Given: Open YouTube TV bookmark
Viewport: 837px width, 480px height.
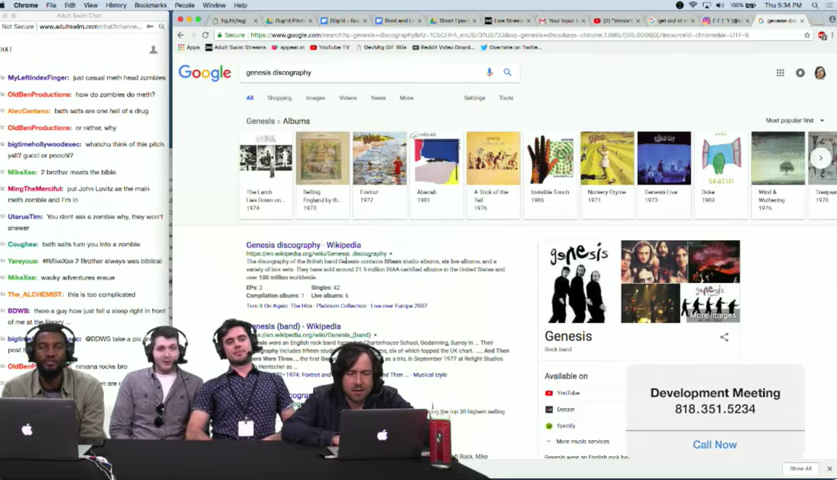Looking at the screenshot, I should (329, 48).
